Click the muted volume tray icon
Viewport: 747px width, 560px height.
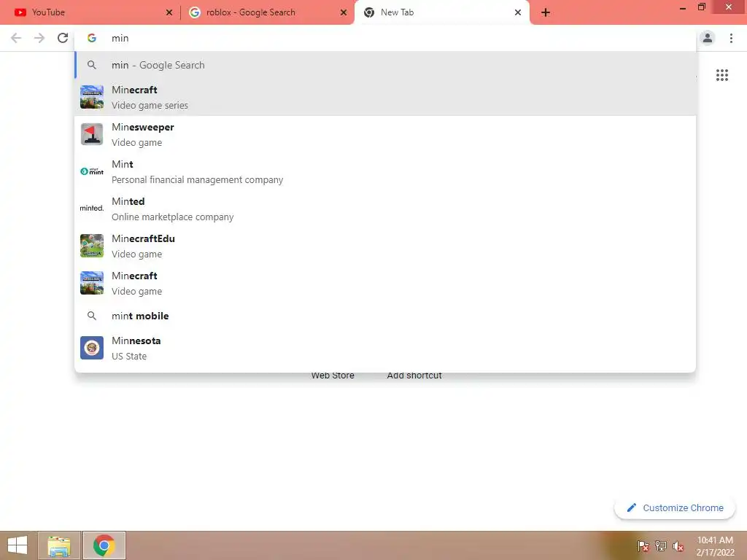[678, 546]
